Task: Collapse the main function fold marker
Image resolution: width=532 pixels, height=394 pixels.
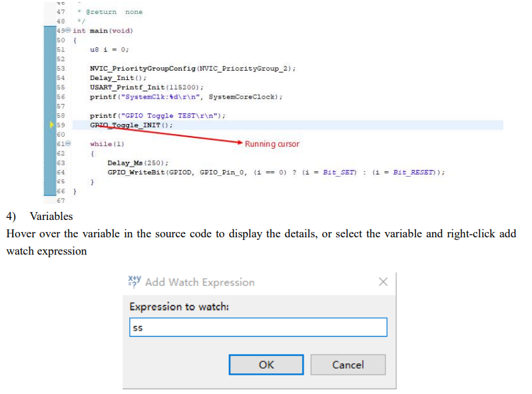Action: [x=68, y=30]
